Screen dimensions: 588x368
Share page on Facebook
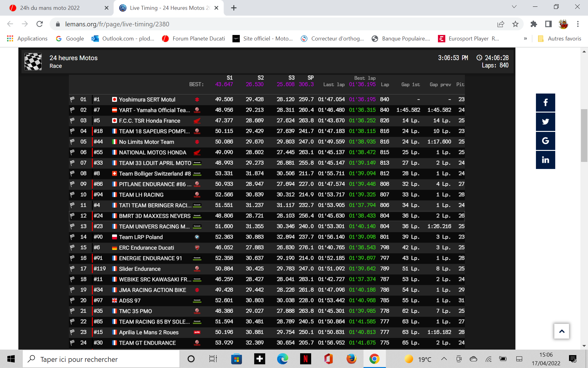pyautogui.click(x=545, y=102)
